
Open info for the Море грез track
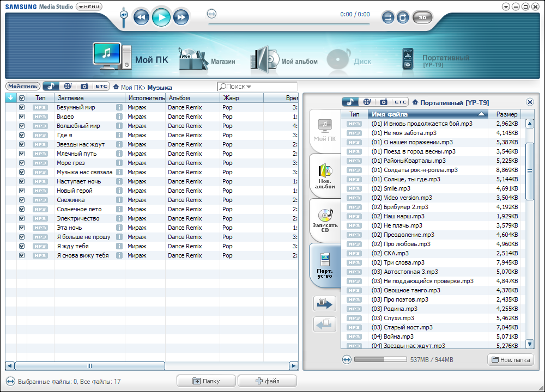pyautogui.click(x=119, y=163)
